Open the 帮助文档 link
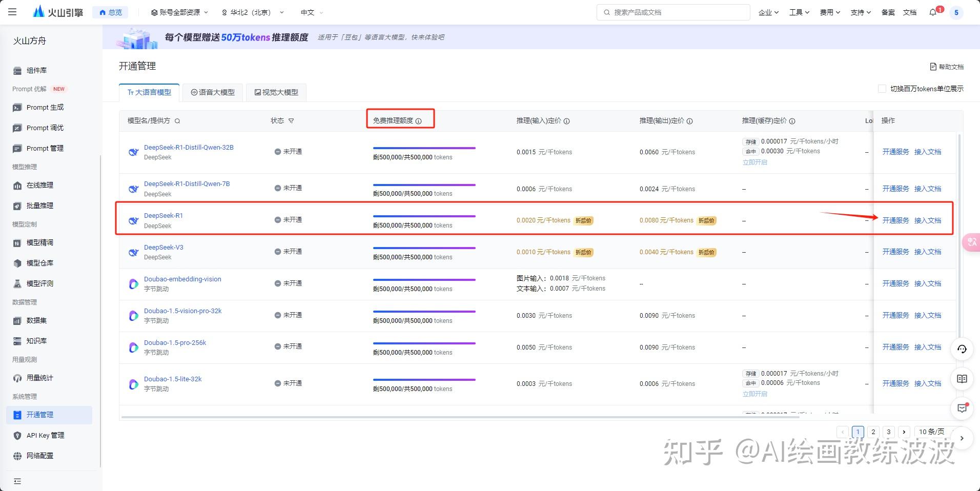980x491 pixels. 947,67
